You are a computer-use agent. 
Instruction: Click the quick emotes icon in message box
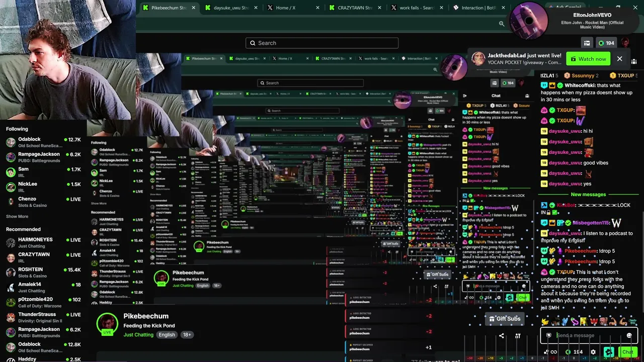point(549,335)
